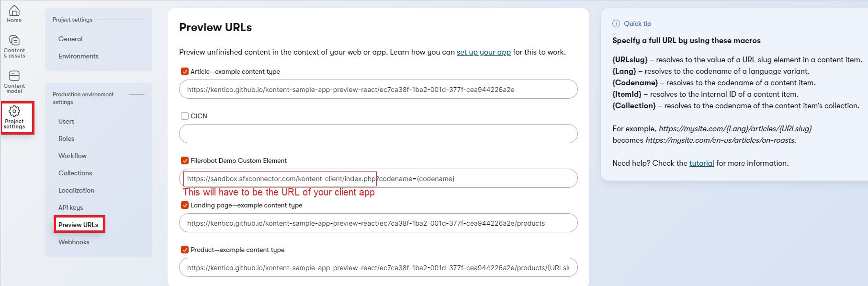868x286 pixels.
Task: Open Webhooks in settings menu
Action: click(74, 242)
